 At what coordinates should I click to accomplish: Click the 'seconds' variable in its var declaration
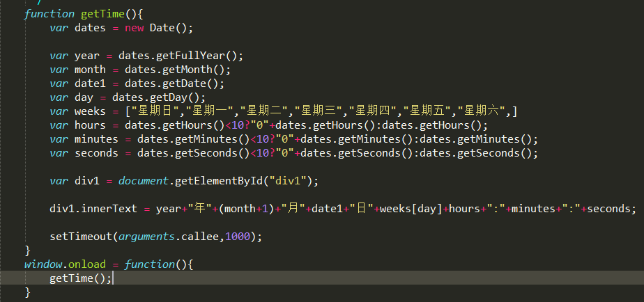[x=96, y=153]
